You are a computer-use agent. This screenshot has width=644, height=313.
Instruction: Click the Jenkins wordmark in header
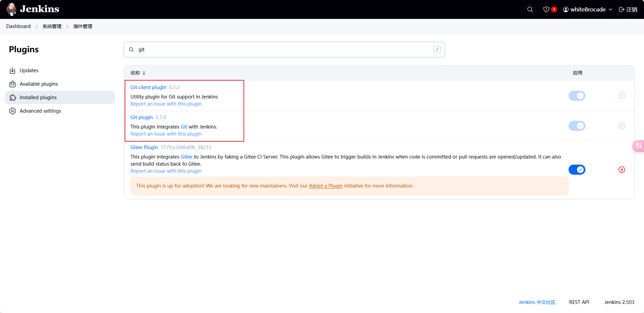(x=39, y=9)
